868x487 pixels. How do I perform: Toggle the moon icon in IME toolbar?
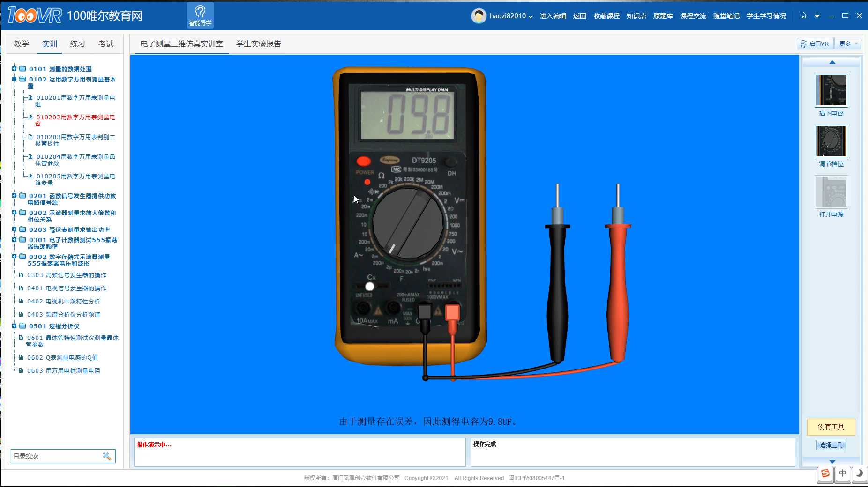(x=859, y=473)
